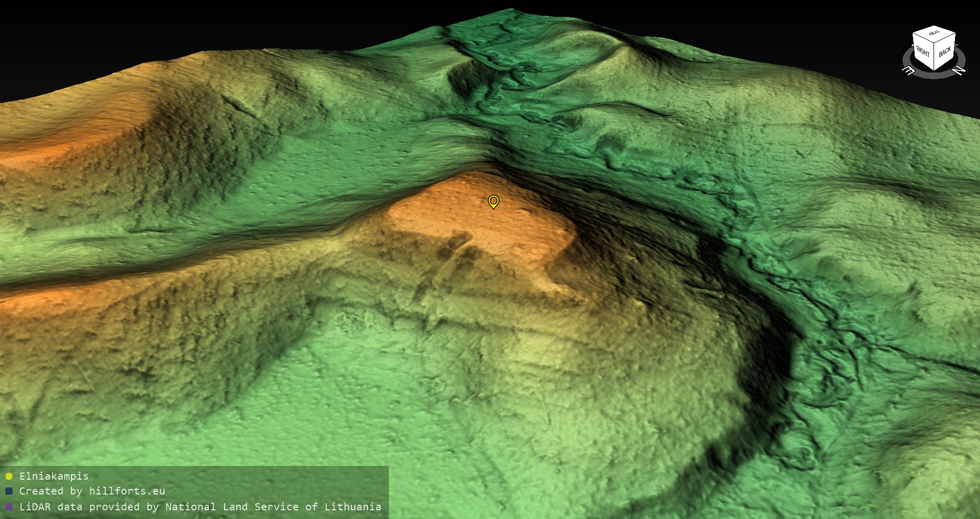980x519 pixels.
Task: Click the RIGHT face of the view cube
Action: pos(923,52)
